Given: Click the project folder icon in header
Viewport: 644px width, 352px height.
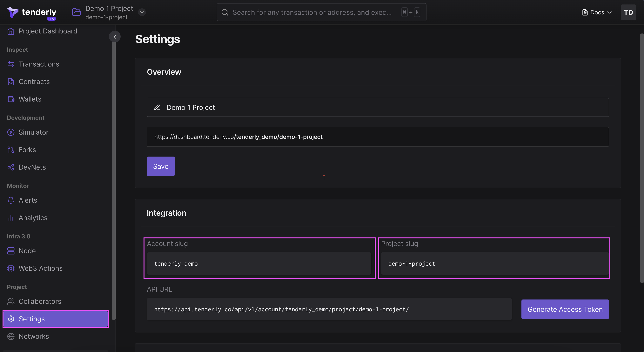Looking at the screenshot, I should coord(77,12).
